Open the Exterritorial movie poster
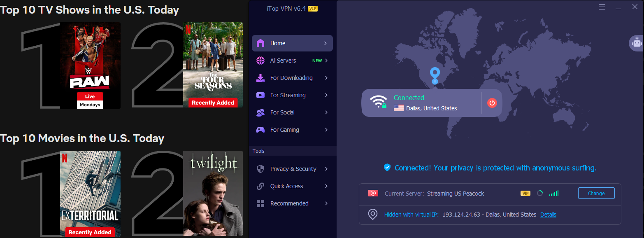 91,194
